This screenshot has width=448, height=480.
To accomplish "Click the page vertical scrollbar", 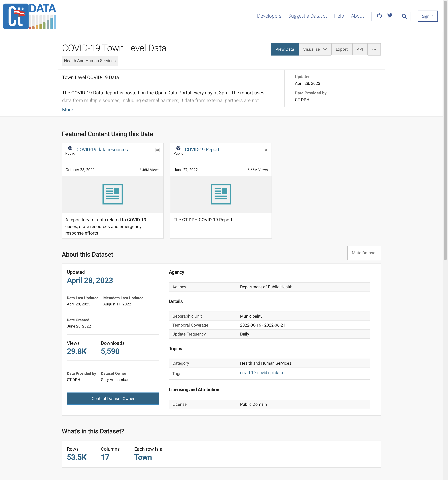I will coord(445,130).
